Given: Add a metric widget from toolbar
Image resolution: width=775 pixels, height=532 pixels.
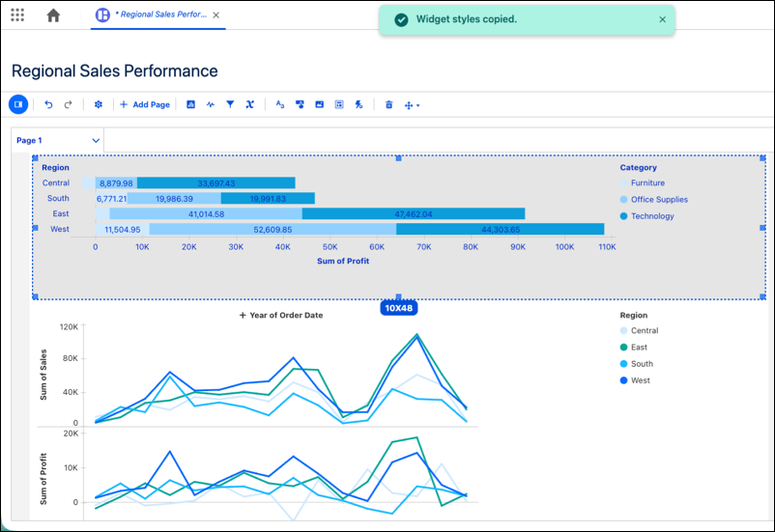Looking at the screenshot, I should point(211,104).
